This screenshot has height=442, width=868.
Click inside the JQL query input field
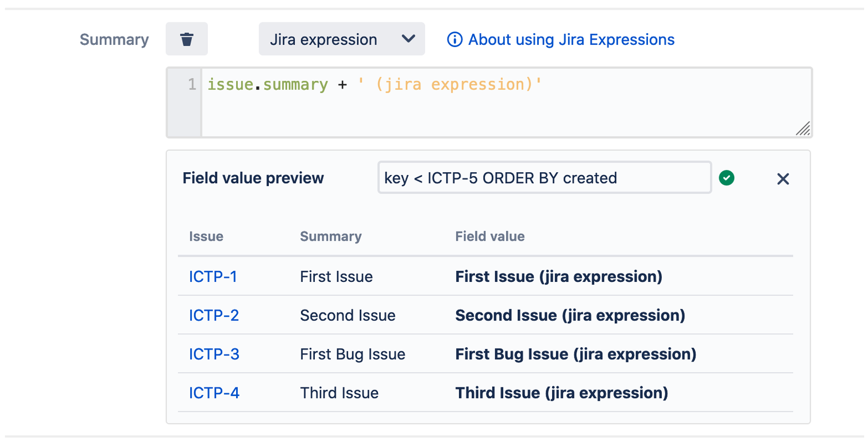545,178
